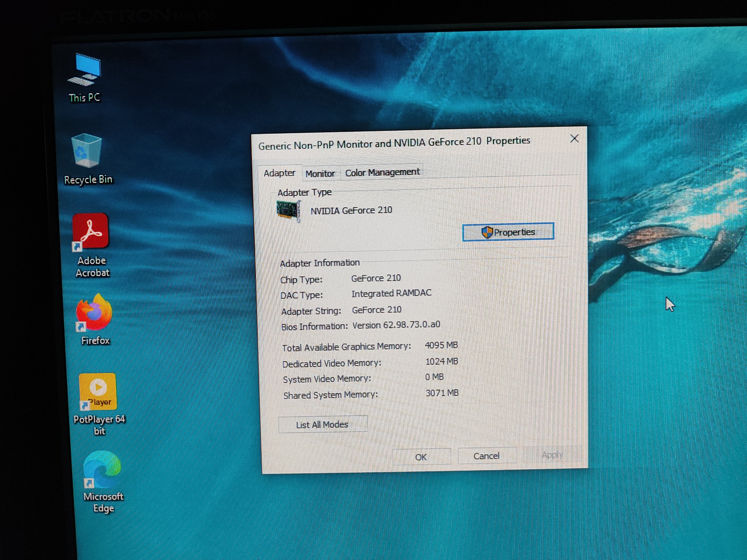Open the Color Management tab
The height and width of the screenshot is (560, 747).
coord(382,172)
